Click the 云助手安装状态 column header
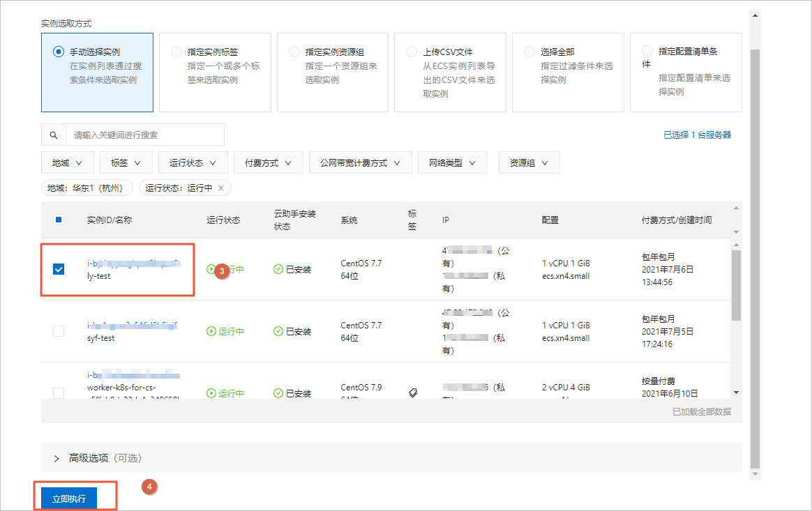This screenshot has width=812, height=511. coord(294,220)
